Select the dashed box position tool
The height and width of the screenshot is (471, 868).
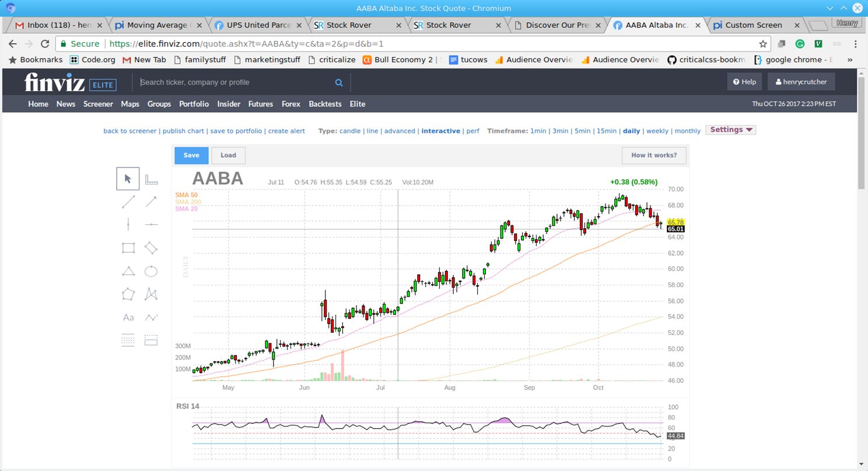[x=151, y=340]
